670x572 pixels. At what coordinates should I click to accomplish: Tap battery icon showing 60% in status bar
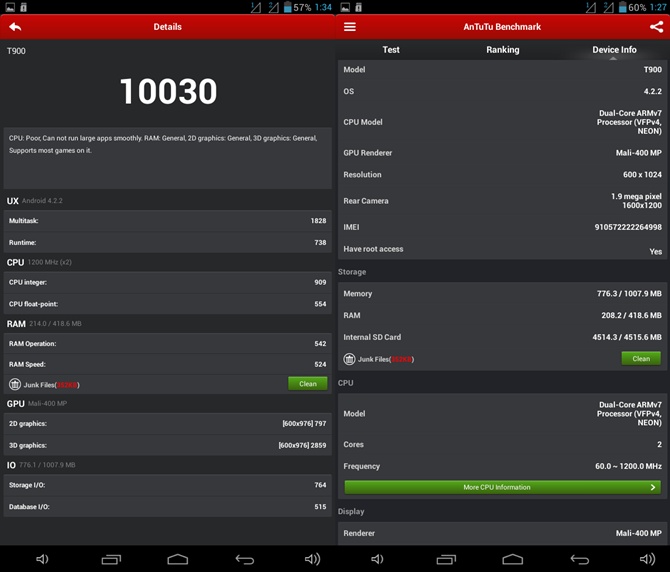pos(623,7)
